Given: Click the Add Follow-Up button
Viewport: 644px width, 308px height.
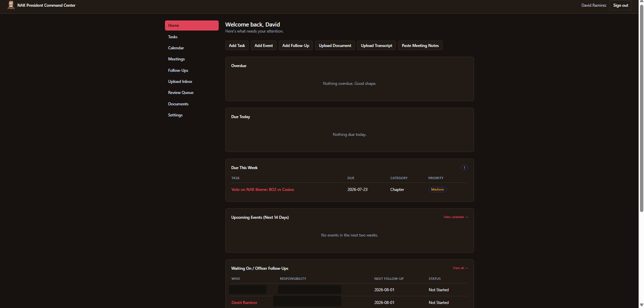Looking at the screenshot, I should (296, 46).
